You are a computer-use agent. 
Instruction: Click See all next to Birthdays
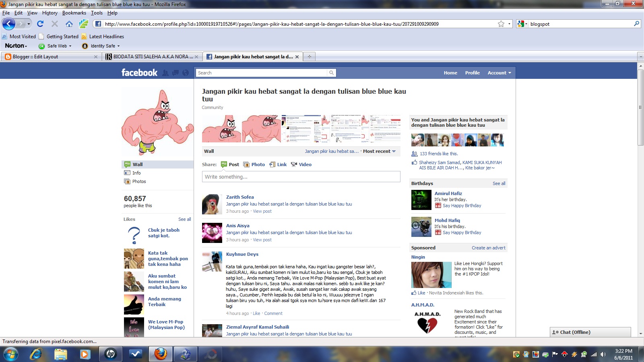(x=499, y=183)
